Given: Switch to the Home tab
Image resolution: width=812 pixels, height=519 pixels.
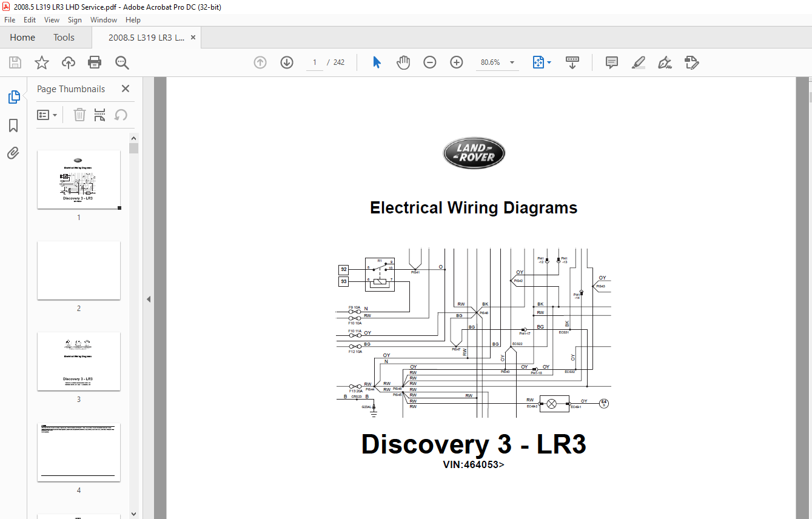Looking at the screenshot, I should [x=22, y=38].
